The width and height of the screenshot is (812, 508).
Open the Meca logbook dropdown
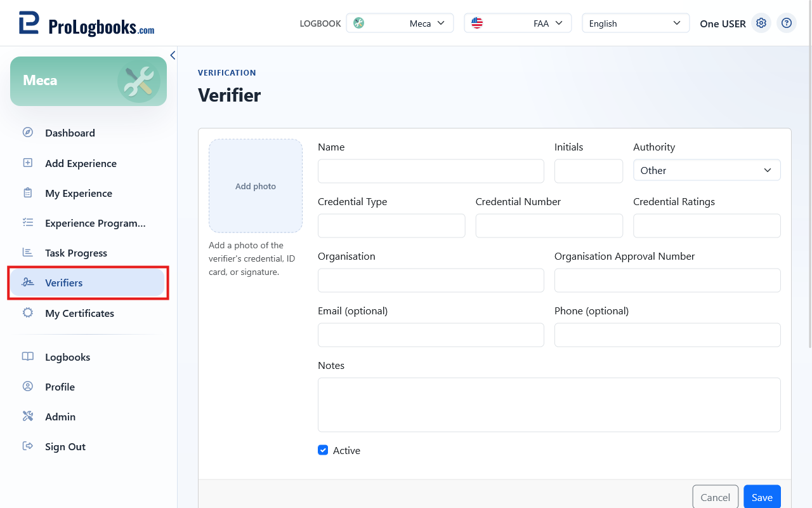(x=400, y=23)
